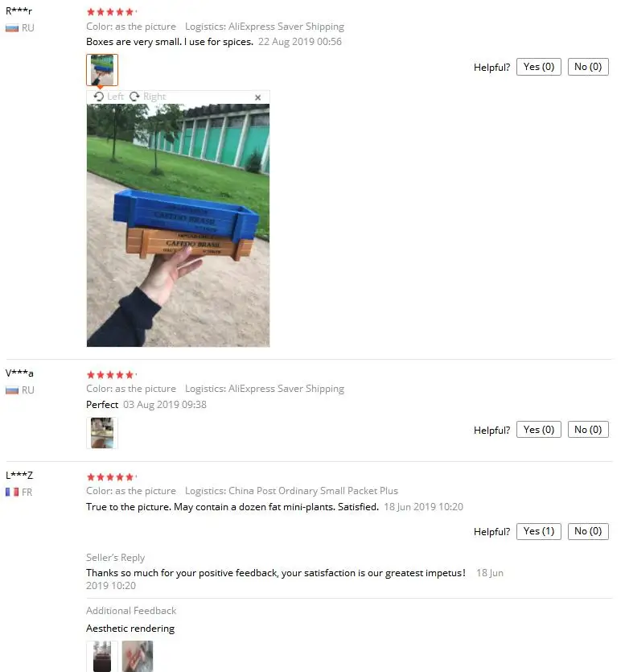This screenshot has width=625, height=672.
Task: Open second thumbnail under Aesthetic rendering
Action: click(x=137, y=656)
